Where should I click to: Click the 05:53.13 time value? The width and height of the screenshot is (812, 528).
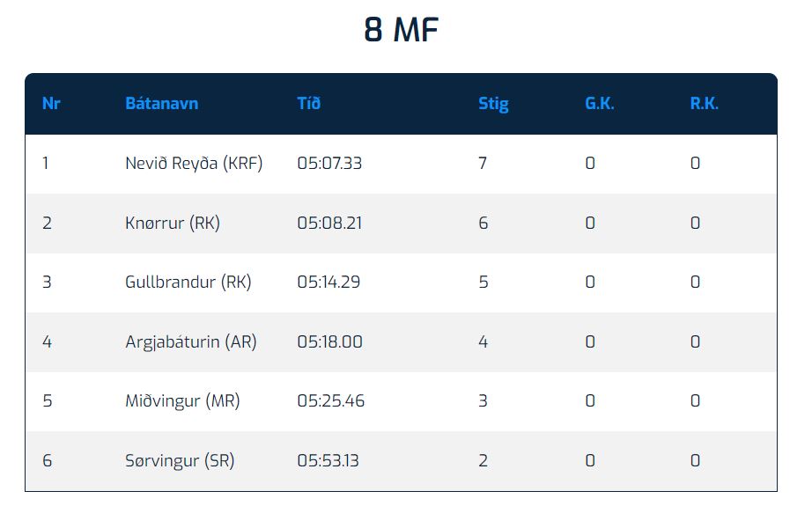coord(328,461)
